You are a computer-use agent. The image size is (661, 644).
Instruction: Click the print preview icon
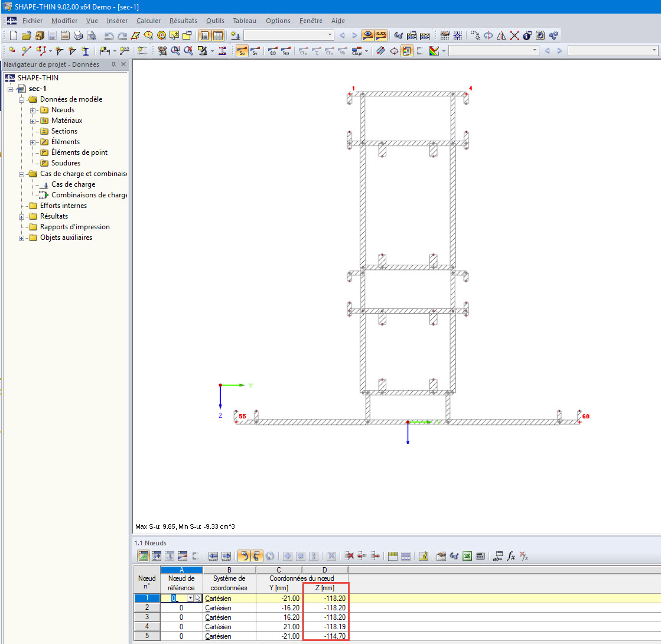[x=92, y=35]
